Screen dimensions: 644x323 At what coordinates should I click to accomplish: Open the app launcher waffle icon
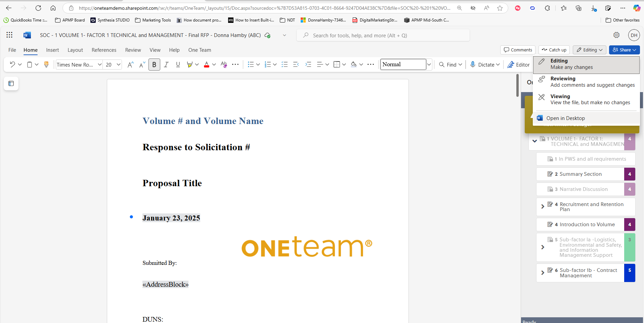coord(9,35)
